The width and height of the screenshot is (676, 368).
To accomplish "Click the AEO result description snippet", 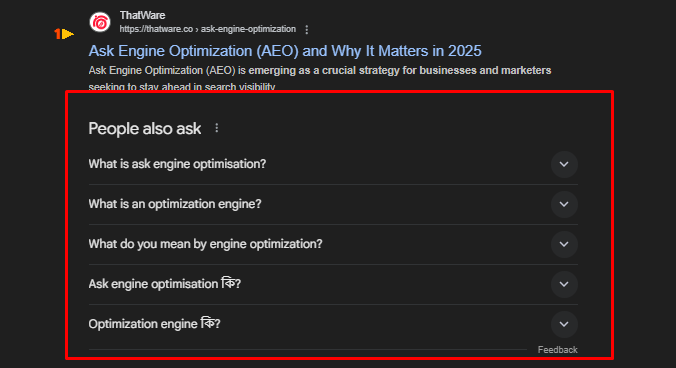I will (x=319, y=78).
